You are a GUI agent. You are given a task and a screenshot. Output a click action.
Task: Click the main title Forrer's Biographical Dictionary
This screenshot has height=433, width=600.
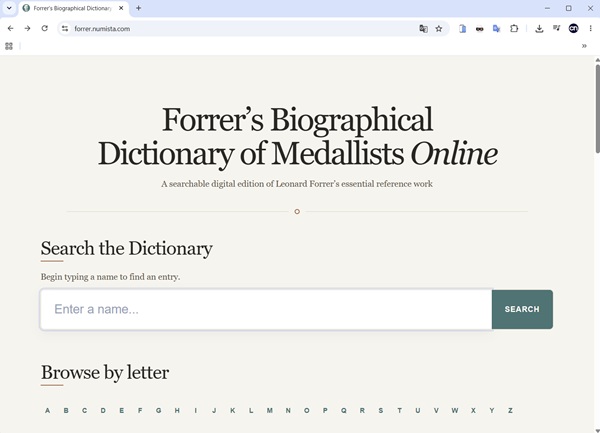pyautogui.click(x=297, y=137)
